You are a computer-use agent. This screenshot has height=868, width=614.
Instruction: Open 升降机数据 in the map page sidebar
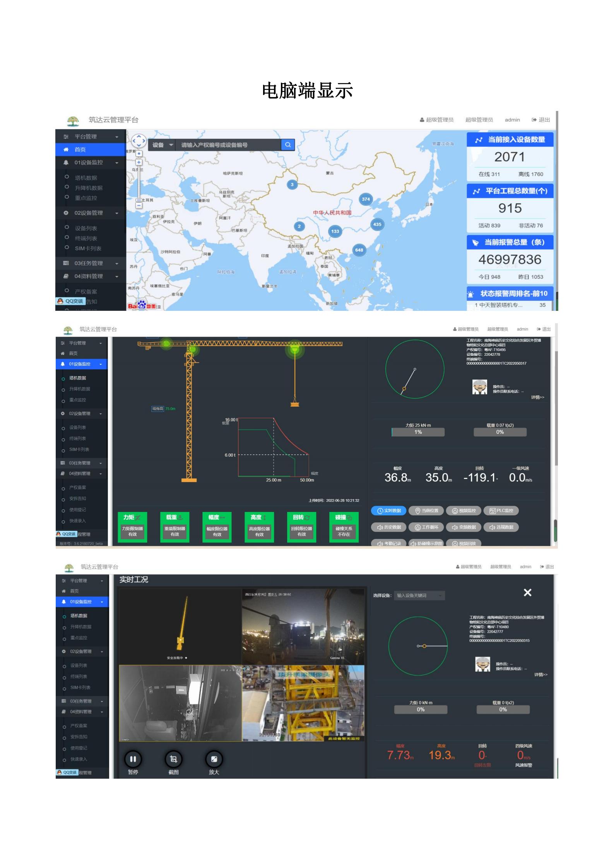point(89,188)
